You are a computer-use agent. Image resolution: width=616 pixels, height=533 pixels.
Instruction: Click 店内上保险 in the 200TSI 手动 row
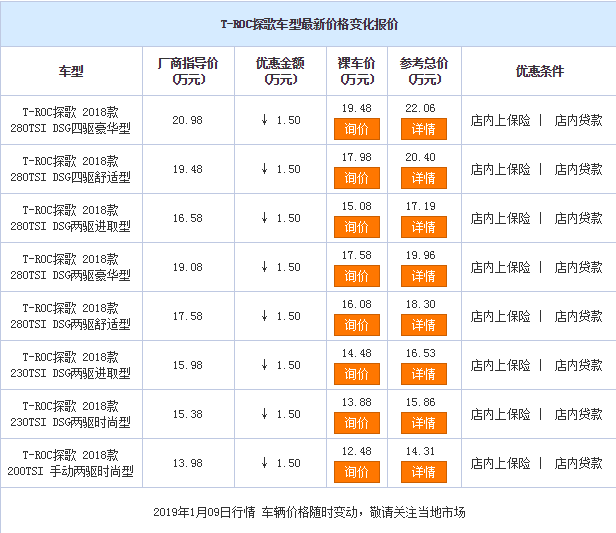point(500,463)
